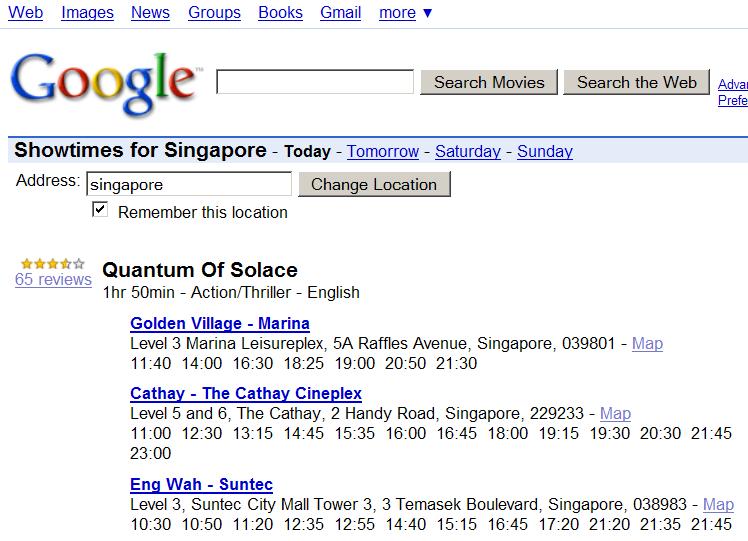This screenshot has width=748, height=541.
Task: Open the 65 reviews link
Action: click(53, 280)
